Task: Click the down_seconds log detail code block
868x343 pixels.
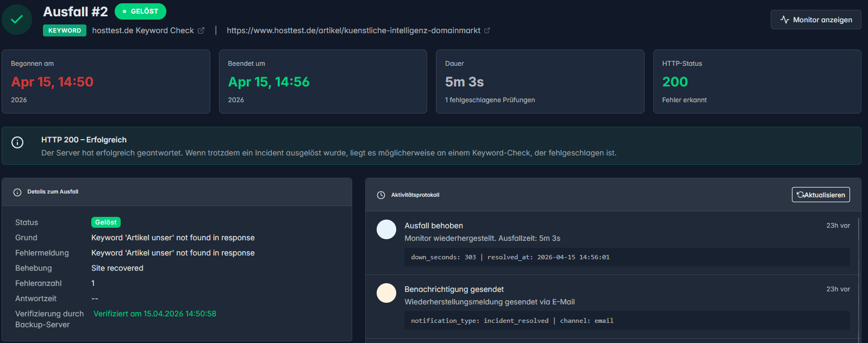Action: [x=627, y=257]
